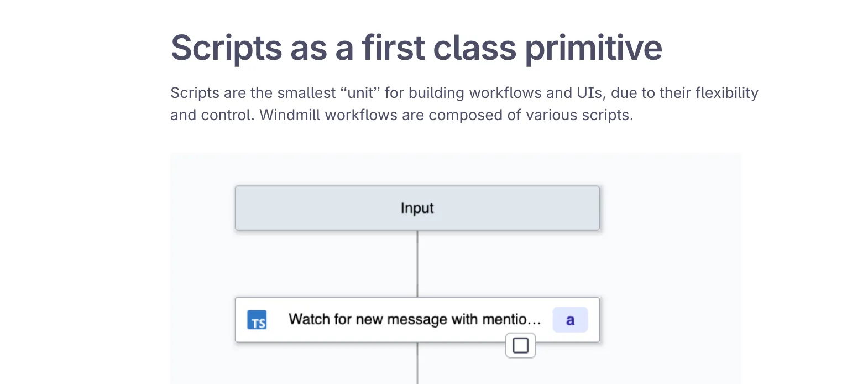
Task: Click the 'a' variable badge next to the truncated title
Action: 570,319
